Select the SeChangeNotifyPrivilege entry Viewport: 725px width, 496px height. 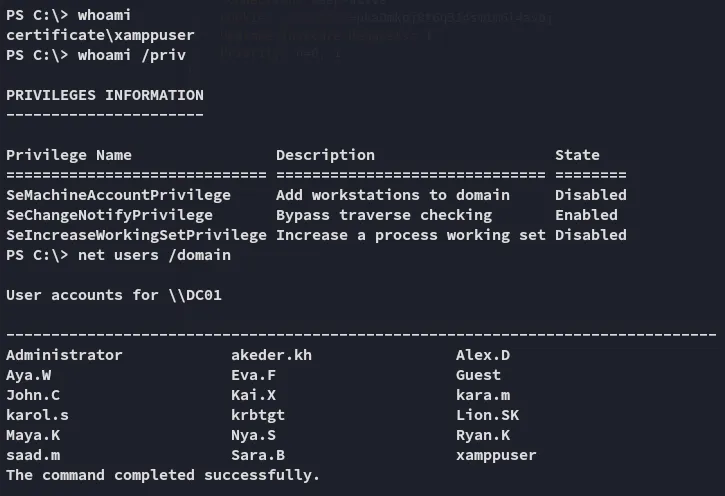(x=109, y=215)
